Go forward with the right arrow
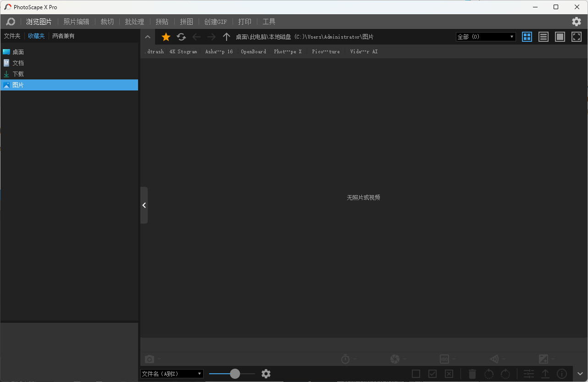The width and height of the screenshot is (588, 382). [211, 37]
